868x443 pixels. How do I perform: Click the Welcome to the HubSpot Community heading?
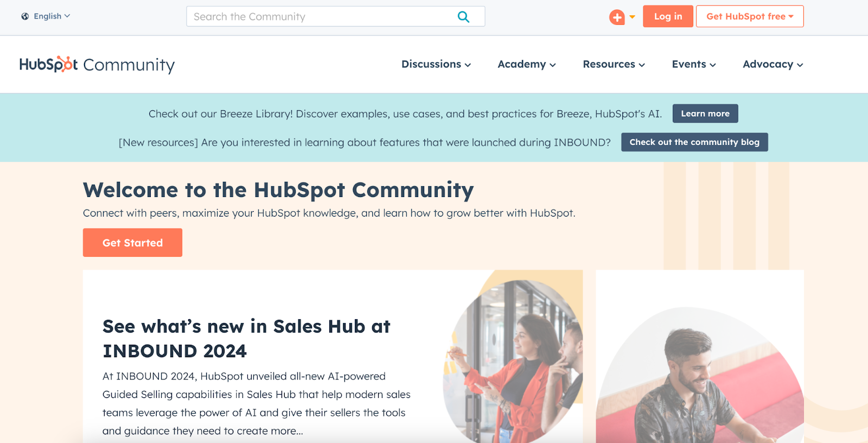278,190
